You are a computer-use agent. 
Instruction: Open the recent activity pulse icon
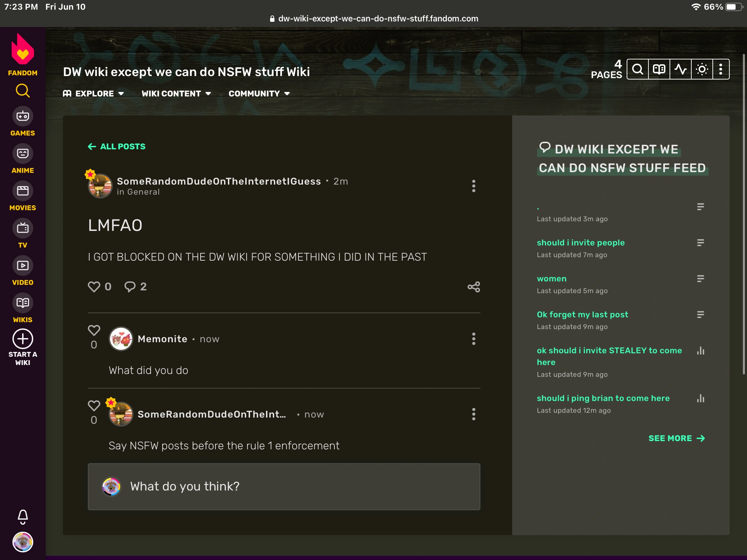pyautogui.click(x=680, y=69)
